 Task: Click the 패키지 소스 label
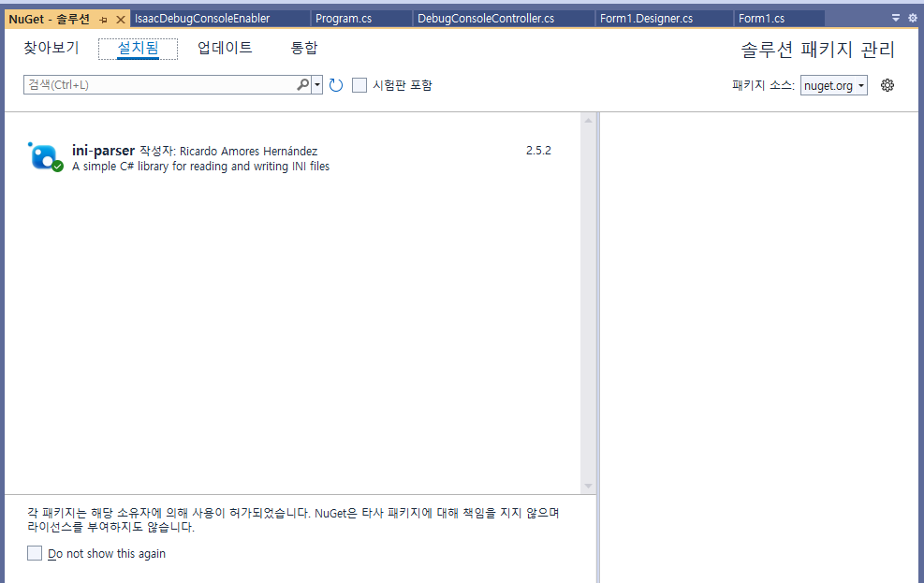coord(763,85)
